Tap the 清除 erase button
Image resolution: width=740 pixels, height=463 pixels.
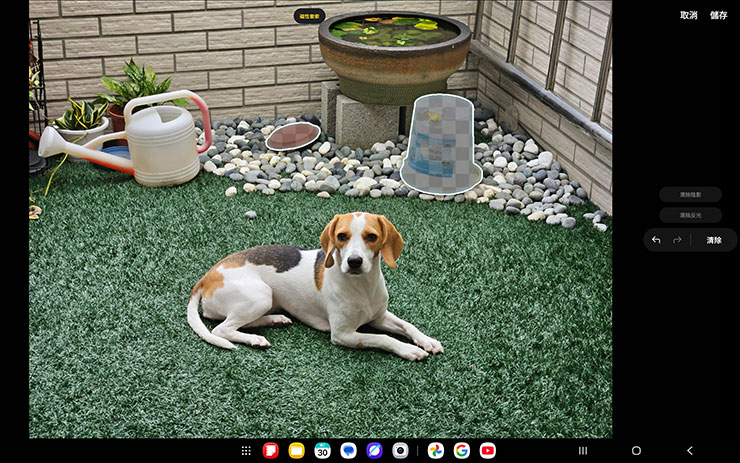(714, 240)
